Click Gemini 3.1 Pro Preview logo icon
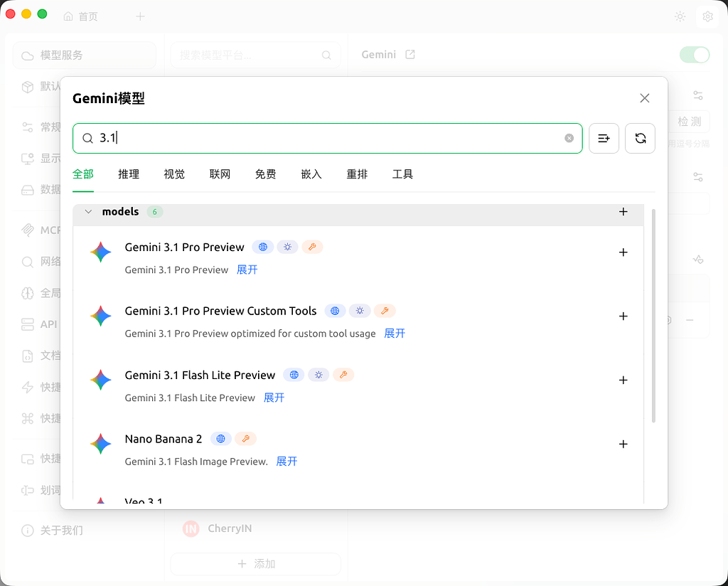728x586 pixels. click(x=101, y=252)
